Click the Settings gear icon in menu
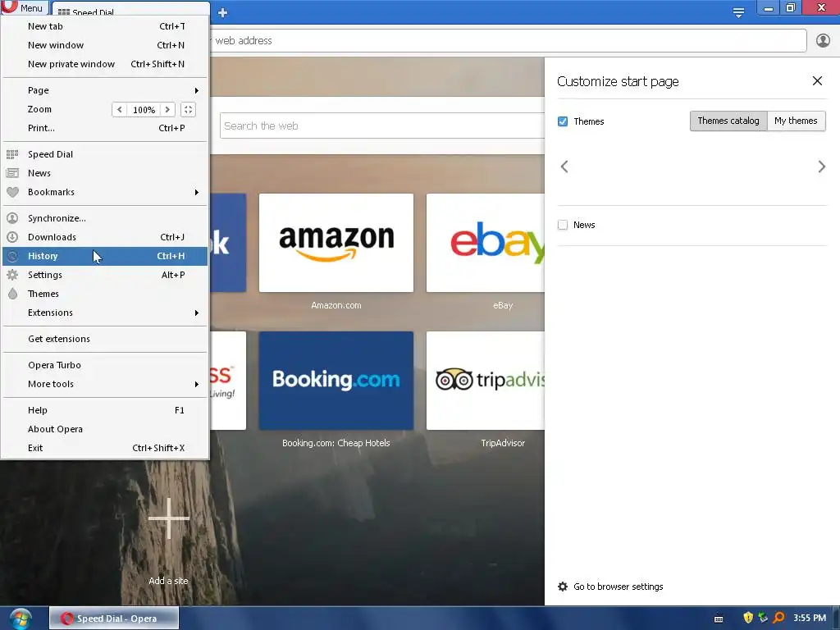The width and height of the screenshot is (840, 630). point(12,275)
